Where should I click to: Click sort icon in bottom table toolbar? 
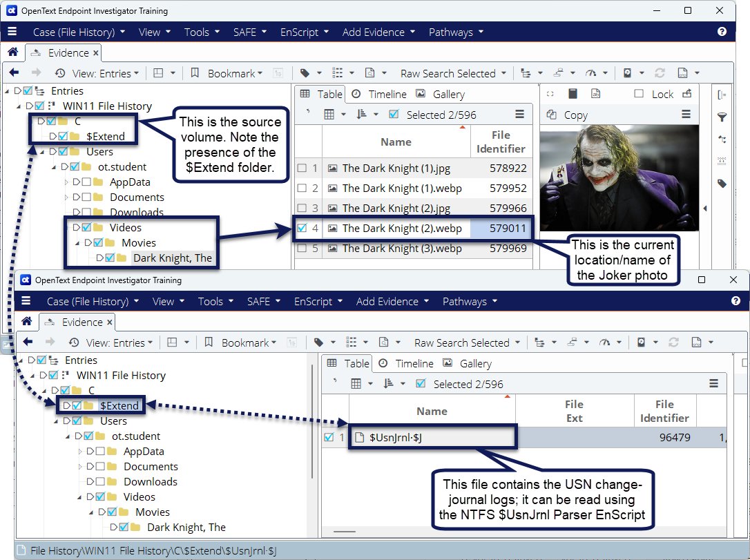(388, 383)
